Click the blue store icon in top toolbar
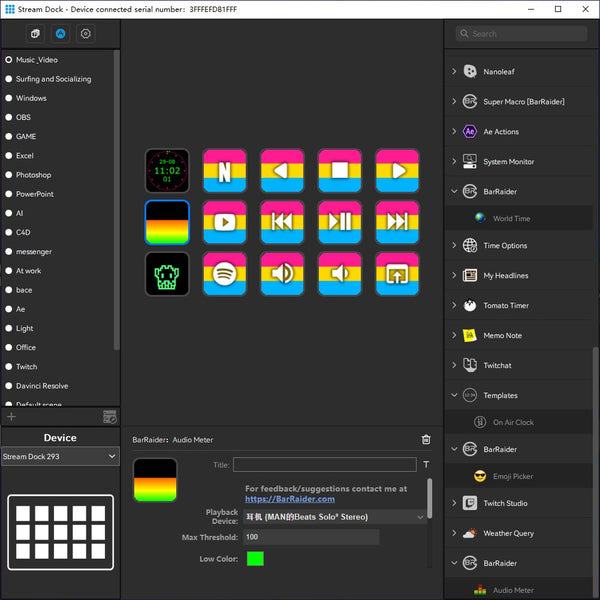Viewport: 600px width, 600px height. pos(60,34)
